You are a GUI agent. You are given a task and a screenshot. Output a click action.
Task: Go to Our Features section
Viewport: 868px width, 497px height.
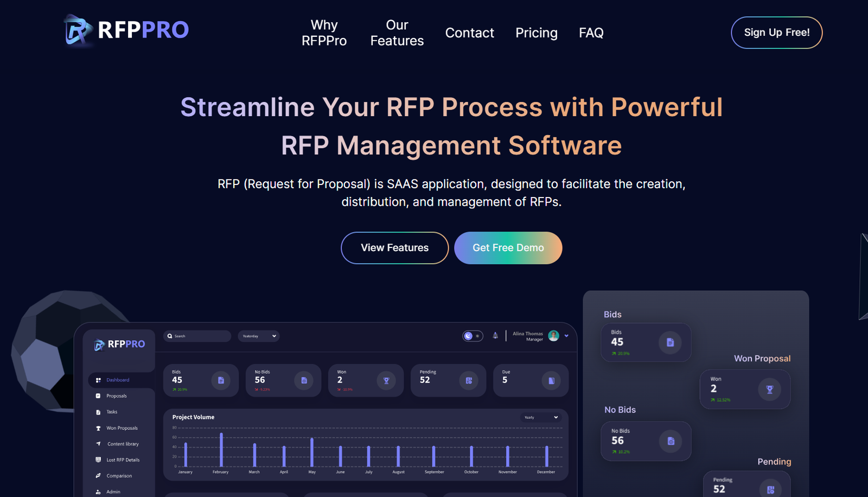[397, 33]
